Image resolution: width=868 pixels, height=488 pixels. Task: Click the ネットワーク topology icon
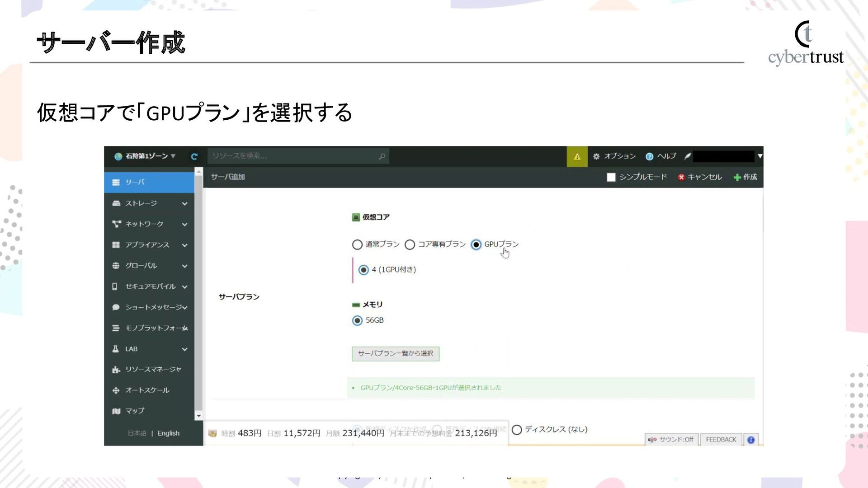[116, 224]
